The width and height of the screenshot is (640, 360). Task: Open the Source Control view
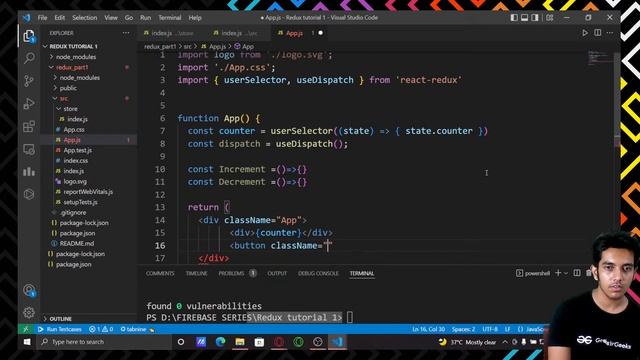coord(29,81)
